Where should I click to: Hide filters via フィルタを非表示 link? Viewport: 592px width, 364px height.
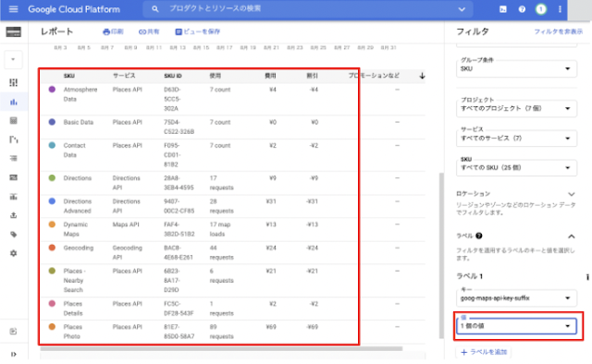(x=558, y=31)
